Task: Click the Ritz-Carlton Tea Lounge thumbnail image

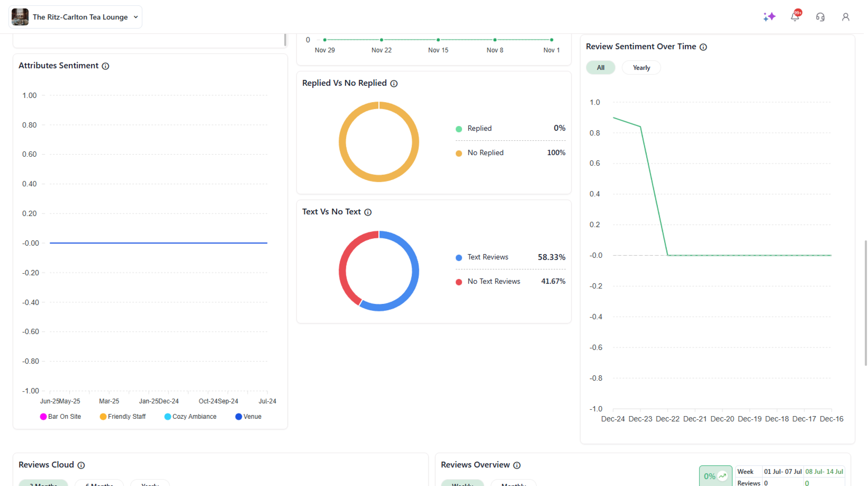Action: (20, 17)
